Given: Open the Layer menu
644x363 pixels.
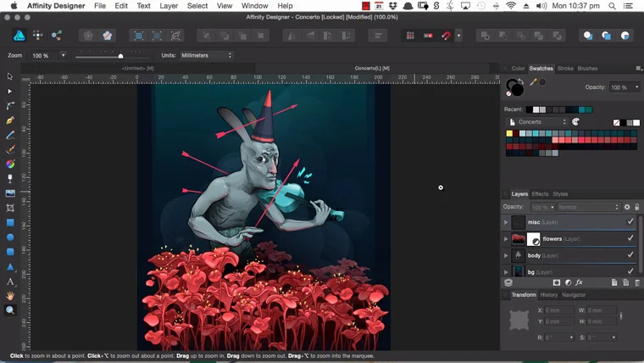Looking at the screenshot, I should pyautogui.click(x=169, y=6).
